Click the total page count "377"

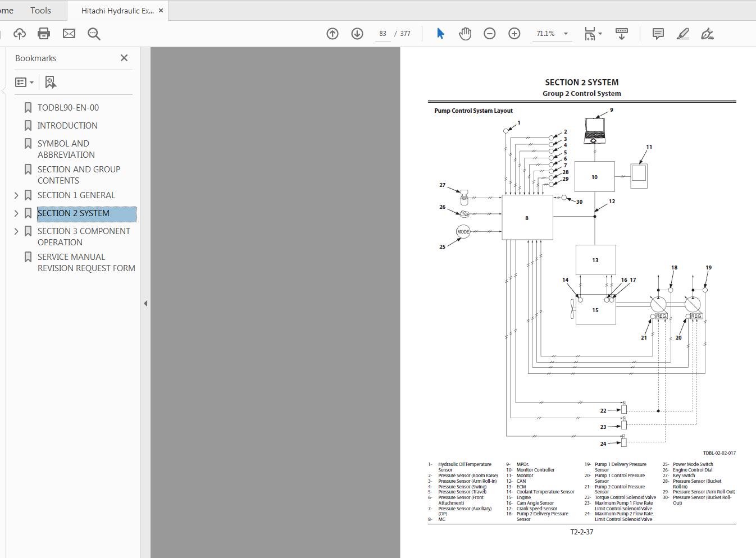(x=406, y=34)
